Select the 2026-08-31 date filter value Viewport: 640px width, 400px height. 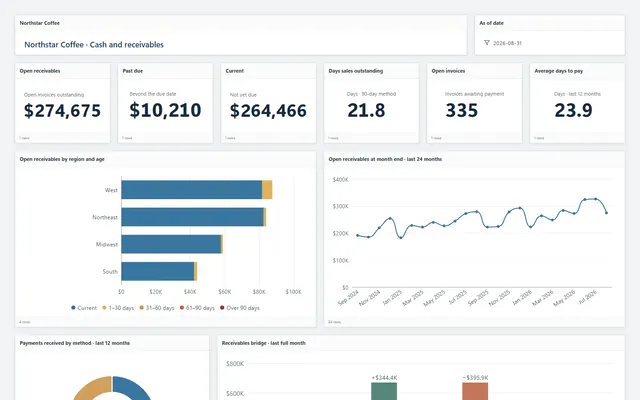pos(507,43)
